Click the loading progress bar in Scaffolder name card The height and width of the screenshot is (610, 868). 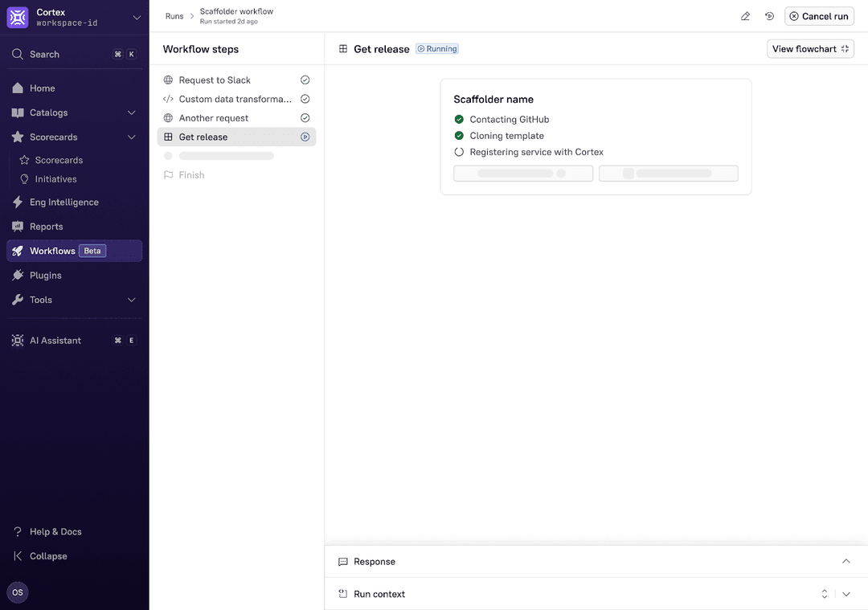pyautogui.click(x=522, y=173)
